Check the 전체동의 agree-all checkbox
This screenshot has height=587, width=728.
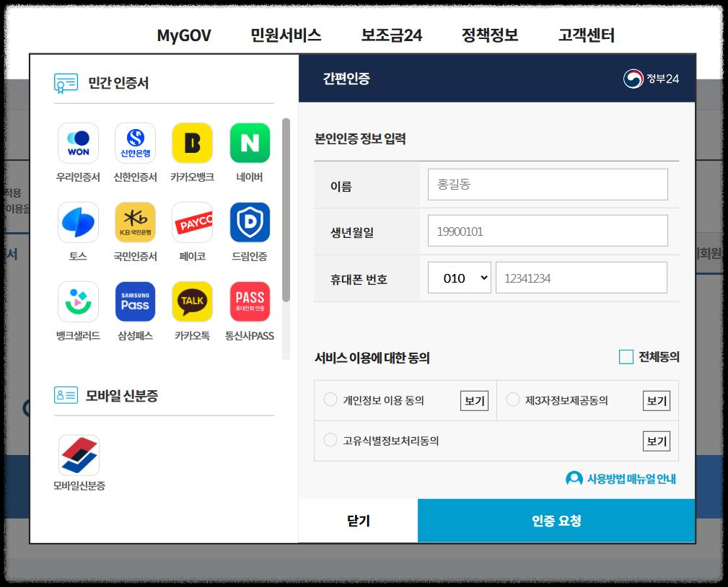[x=626, y=356]
